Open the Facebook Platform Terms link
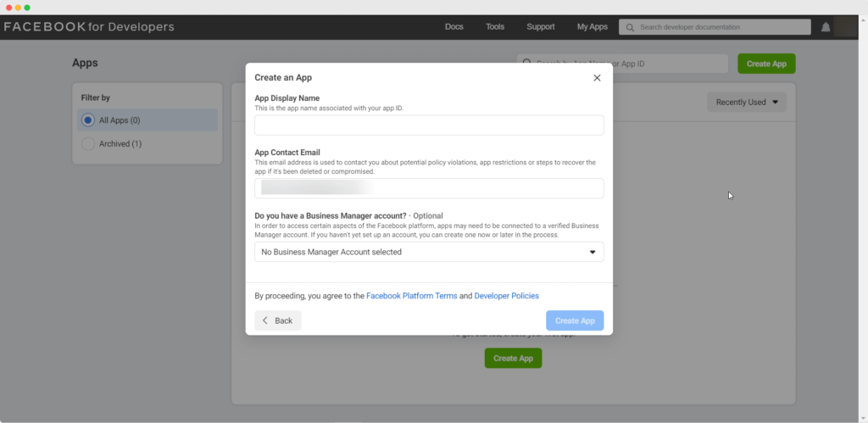This screenshot has width=868, height=423. click(x=412, y=296)
